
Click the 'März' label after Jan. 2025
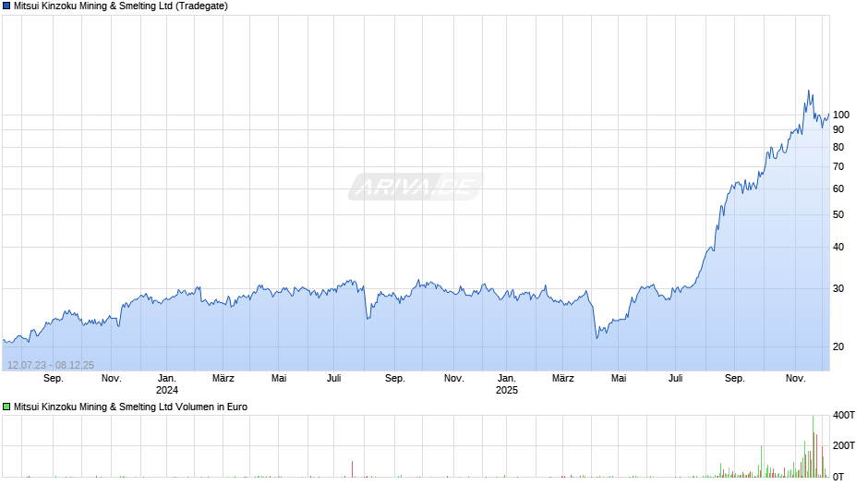coord(563,379)
